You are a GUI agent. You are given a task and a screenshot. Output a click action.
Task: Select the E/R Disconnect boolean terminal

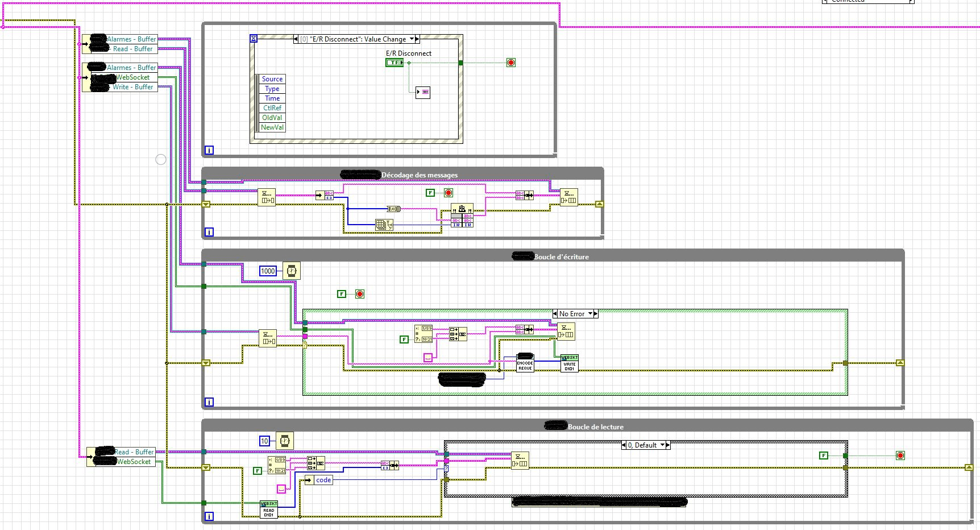point(394,63)
